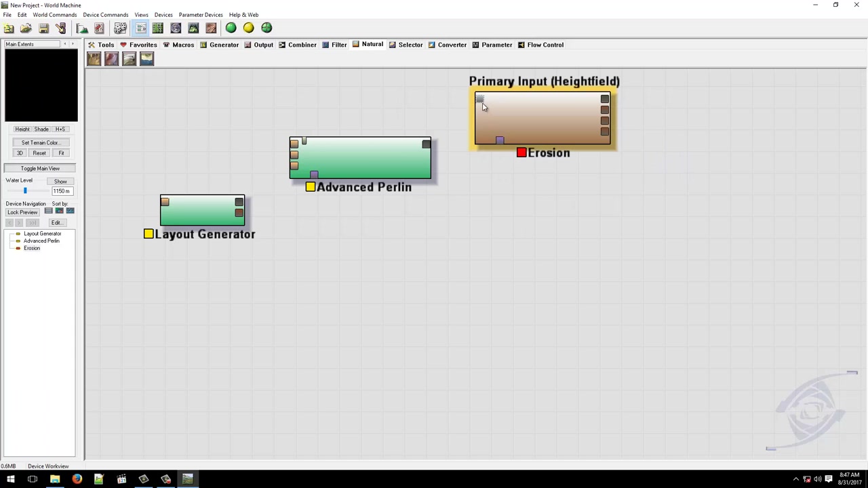Image resolution: width=868 pixels, height=488 pixels.
Task: Click the Erosion primary input port
Action: coord(480,100)
